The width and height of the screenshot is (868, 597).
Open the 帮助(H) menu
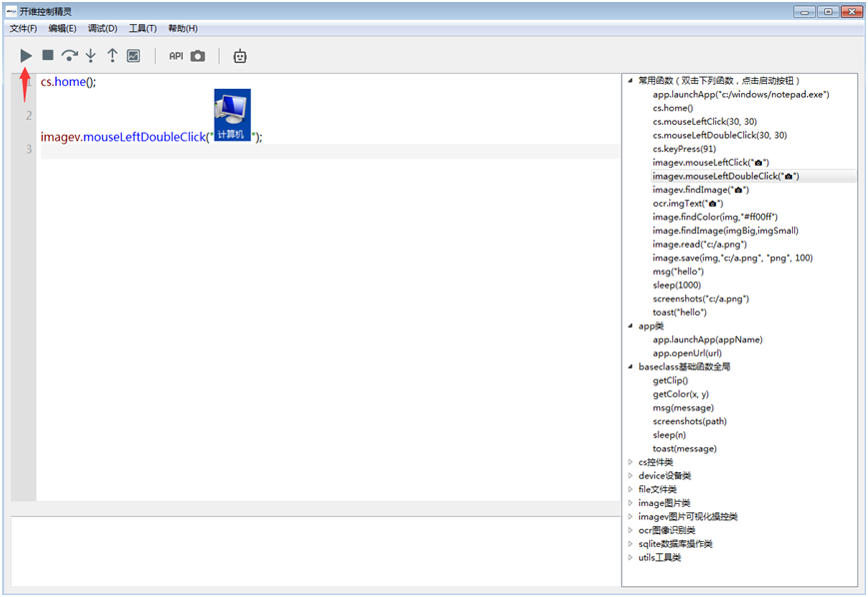pyautogui.click(x=183, y=28)
